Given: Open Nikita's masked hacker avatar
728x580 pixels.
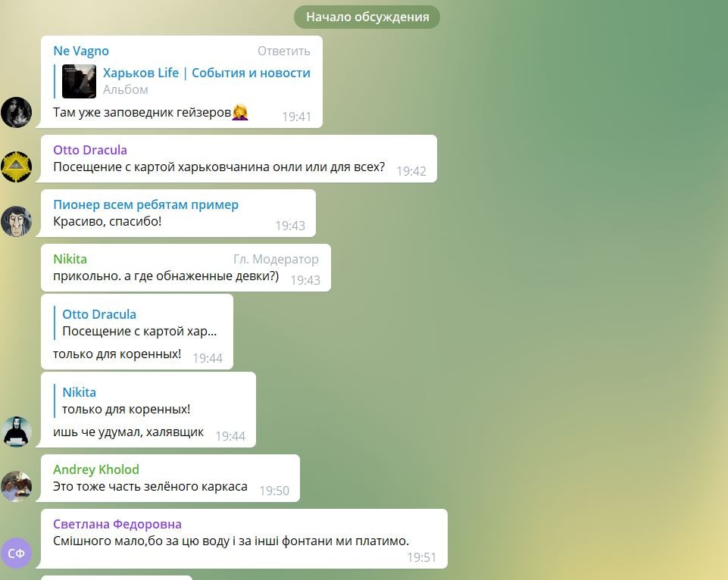Looking at the screenshot, I should [x=16, y=432].
